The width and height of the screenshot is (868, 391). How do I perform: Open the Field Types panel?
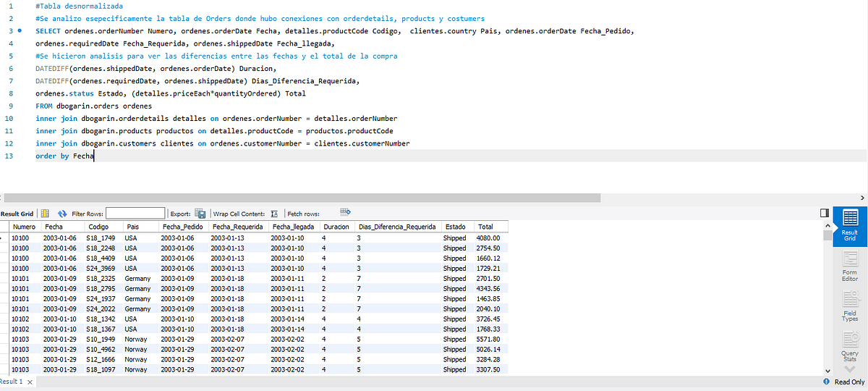pos(849,306)
